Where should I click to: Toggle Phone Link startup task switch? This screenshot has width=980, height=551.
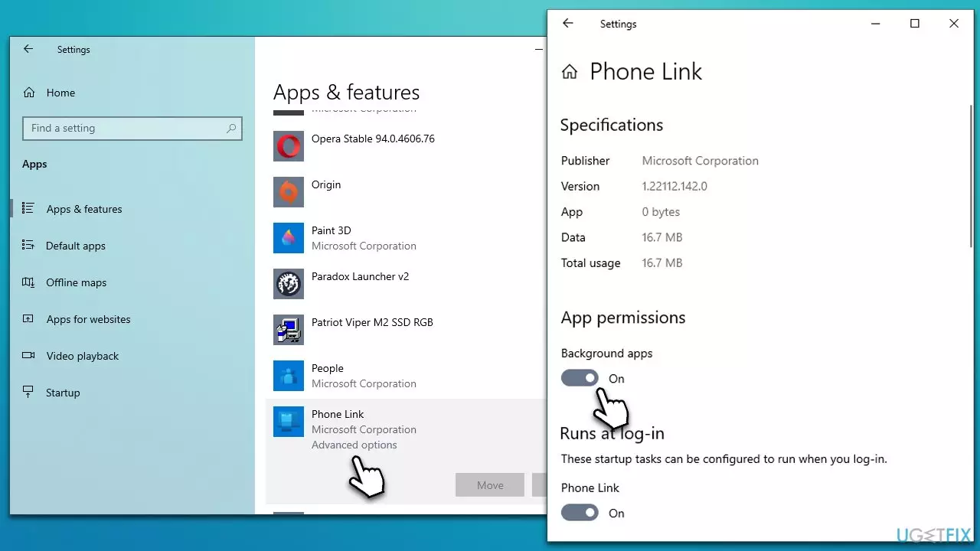(580, 513)
